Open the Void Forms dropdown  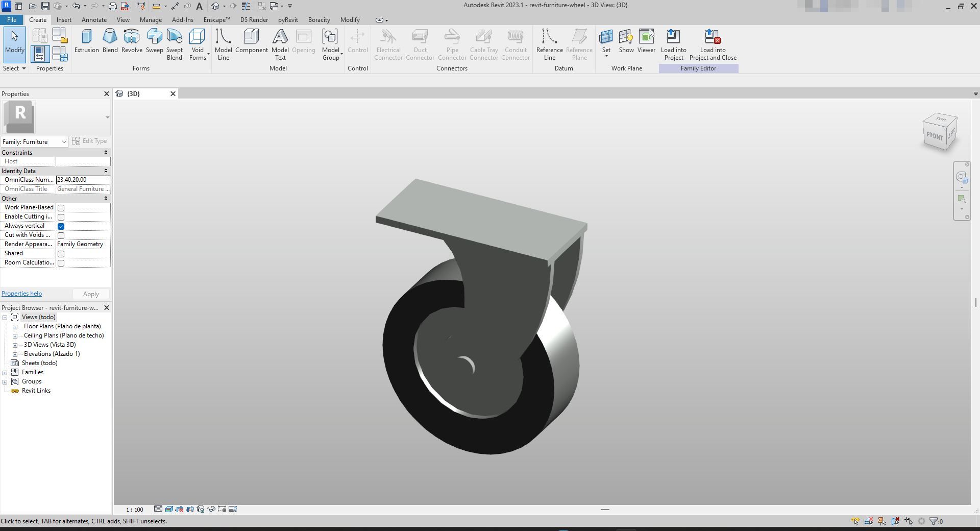(x=198, y=44)
